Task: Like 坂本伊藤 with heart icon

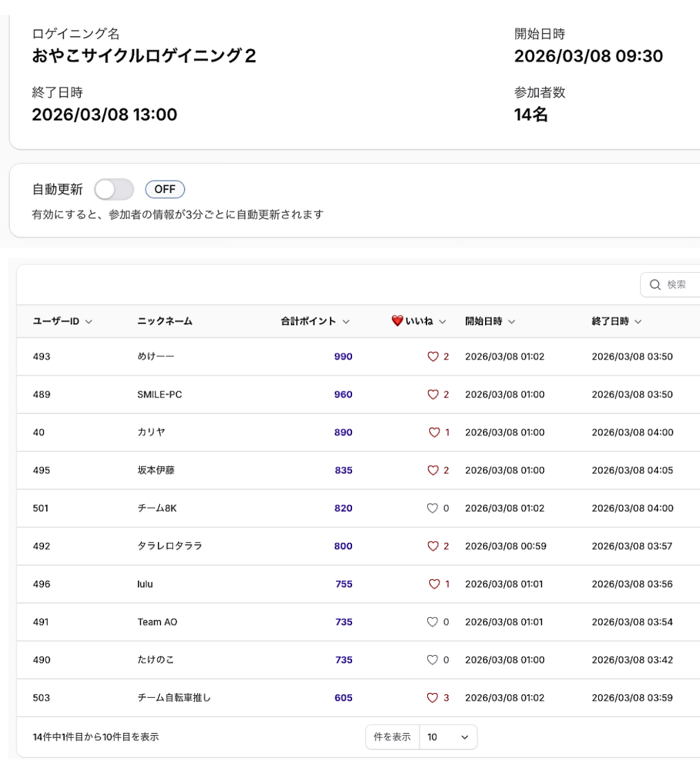Action: click(433, 471)
